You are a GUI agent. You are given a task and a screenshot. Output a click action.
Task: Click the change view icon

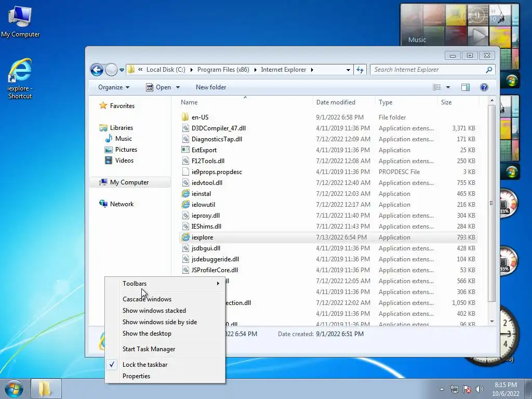tap(436, 87)
